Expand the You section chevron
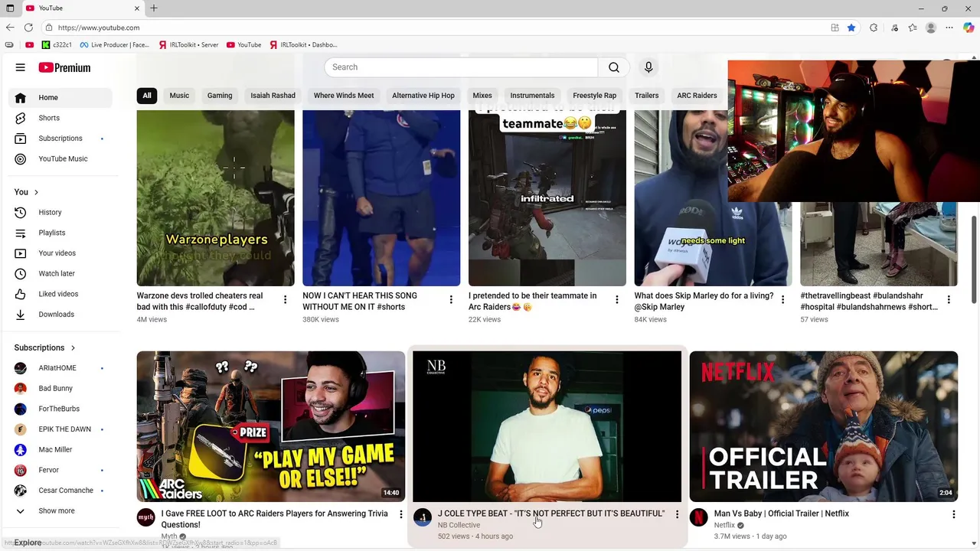This screenshot has width=980, height=551. 36,192
